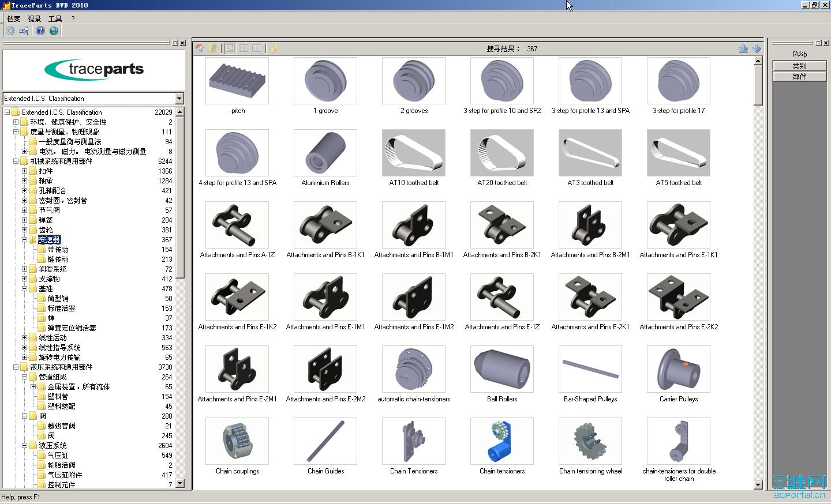Open the Attachments and Pins A-1Z thumbnail
831x504 pixels.
tap(237, 225)
